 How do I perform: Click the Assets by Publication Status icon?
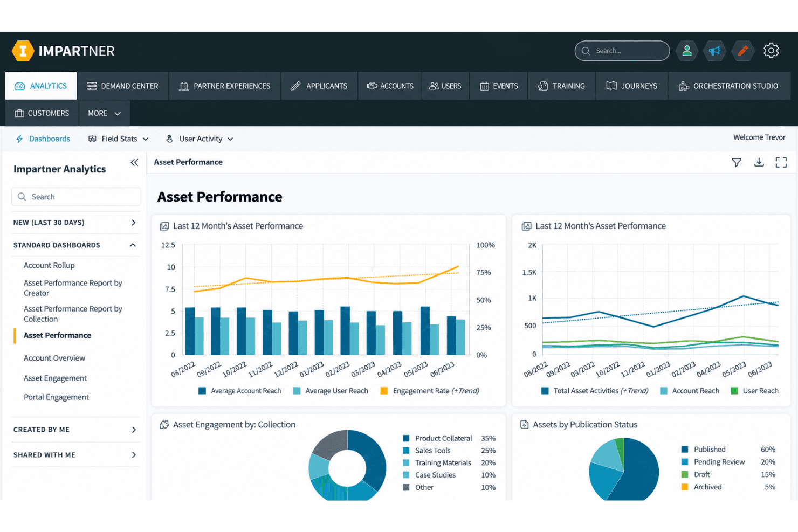pos(524,425)
